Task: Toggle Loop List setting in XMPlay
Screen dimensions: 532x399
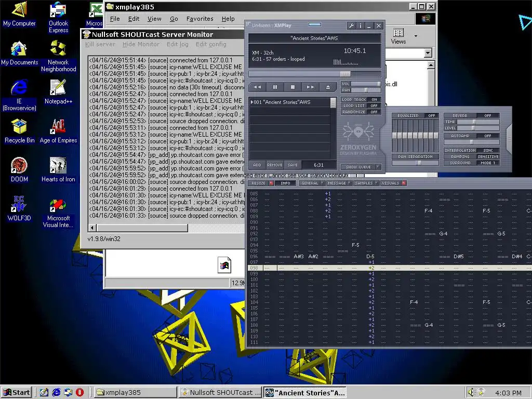Action: coord(362,105)
